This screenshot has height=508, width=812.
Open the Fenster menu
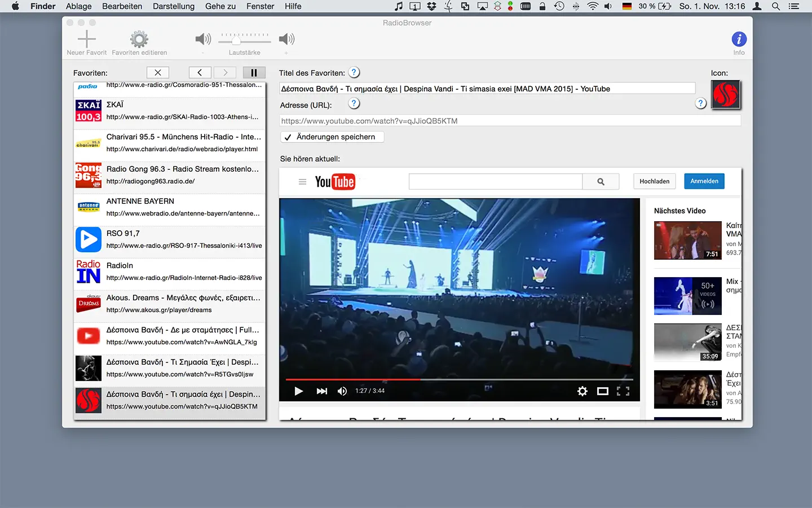(x=261, y=6)
